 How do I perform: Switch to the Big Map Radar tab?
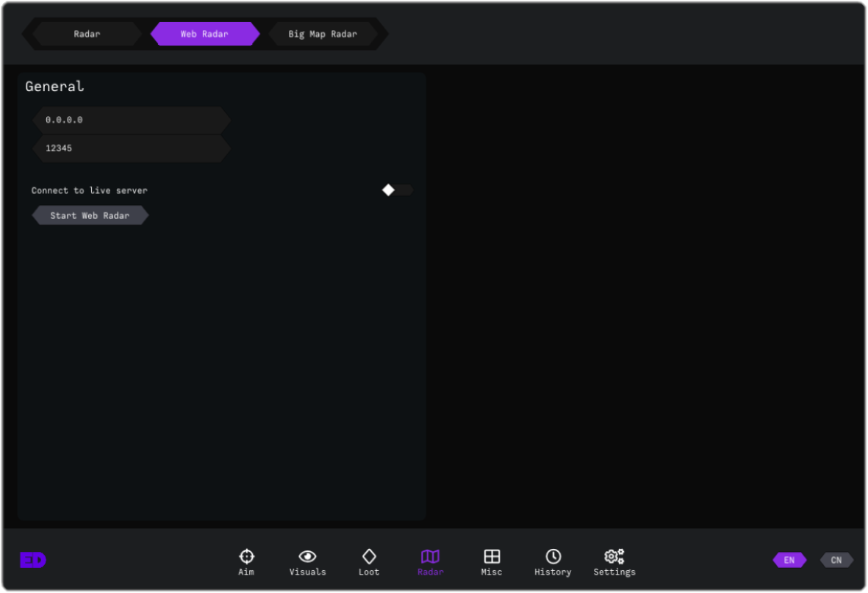323,34
